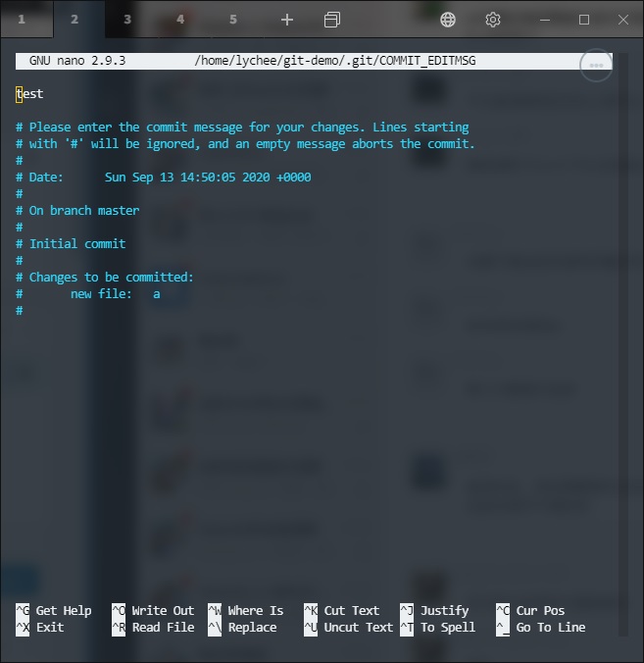Screen dimensions: 644x663
Task: Open terminal settings gear
Action: [x=493, y=20]
